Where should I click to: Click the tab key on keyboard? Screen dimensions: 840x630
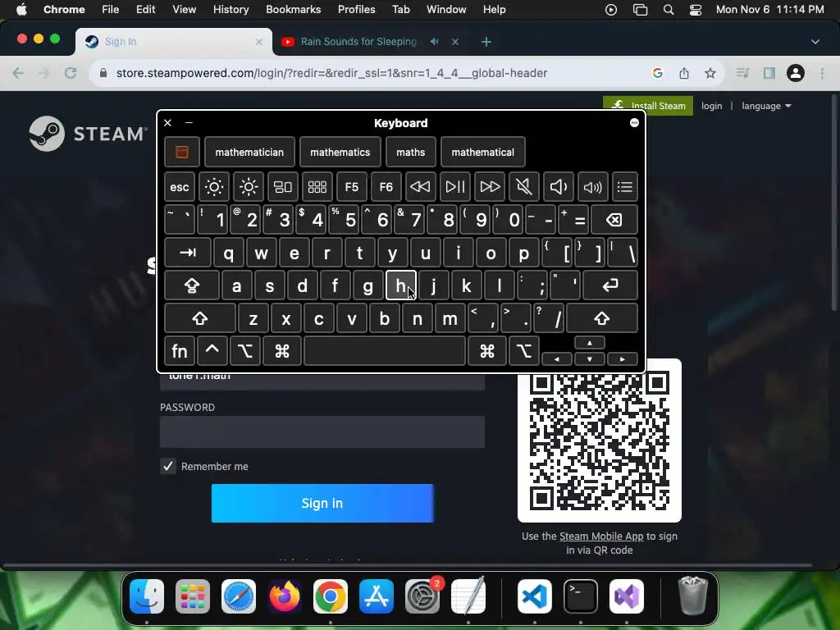(x=188, y=253)
